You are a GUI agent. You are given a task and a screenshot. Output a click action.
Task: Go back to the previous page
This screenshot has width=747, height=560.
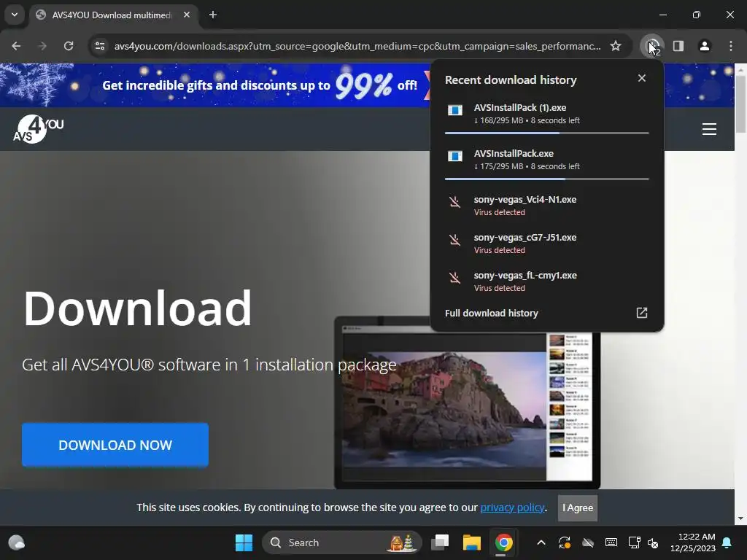click(16, 46)
